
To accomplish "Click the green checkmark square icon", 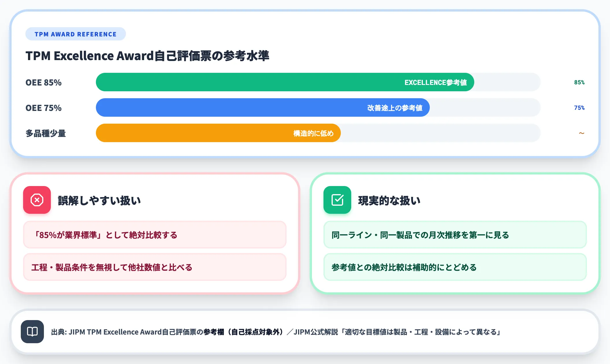I will click(x=337, y=200).
